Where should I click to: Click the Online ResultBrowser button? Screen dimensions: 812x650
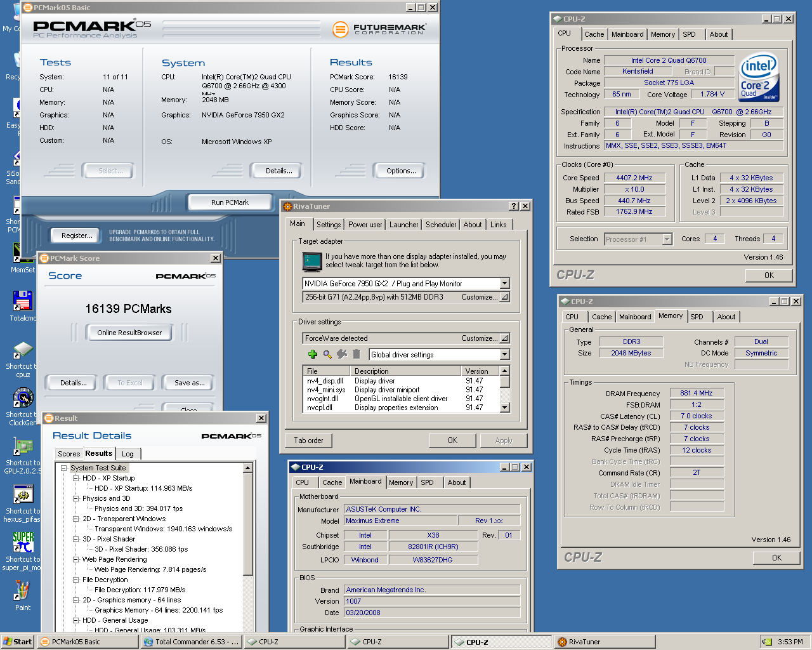point(129,333)
